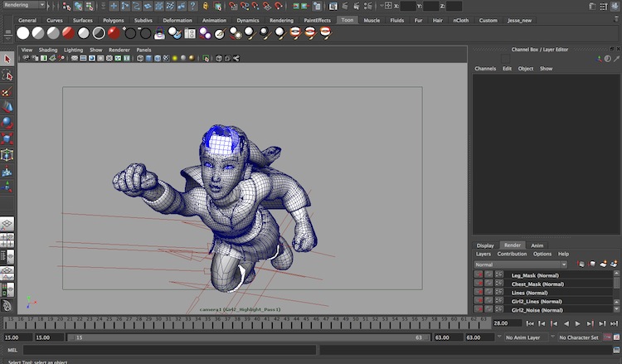Switch to the Toon shelf tab

[x=347, y=20]
